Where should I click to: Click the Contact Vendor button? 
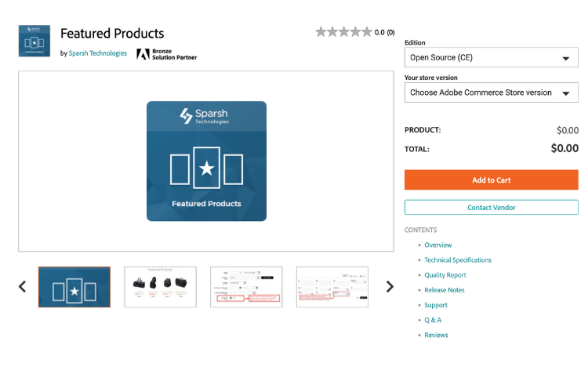[491, 208]
